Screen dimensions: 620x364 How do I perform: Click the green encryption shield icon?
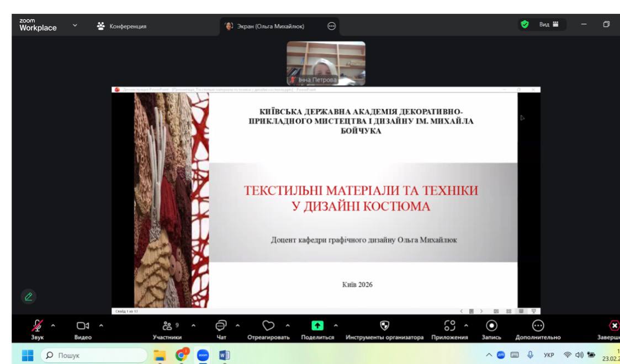pyautogui.click(x=524, y=25)
